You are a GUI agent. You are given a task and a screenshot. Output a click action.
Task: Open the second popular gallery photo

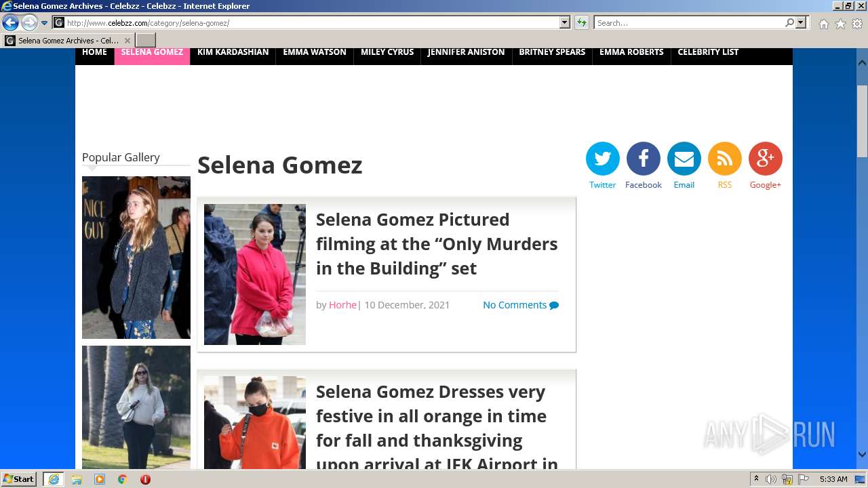pyautogui.click(x=136, y=407)
